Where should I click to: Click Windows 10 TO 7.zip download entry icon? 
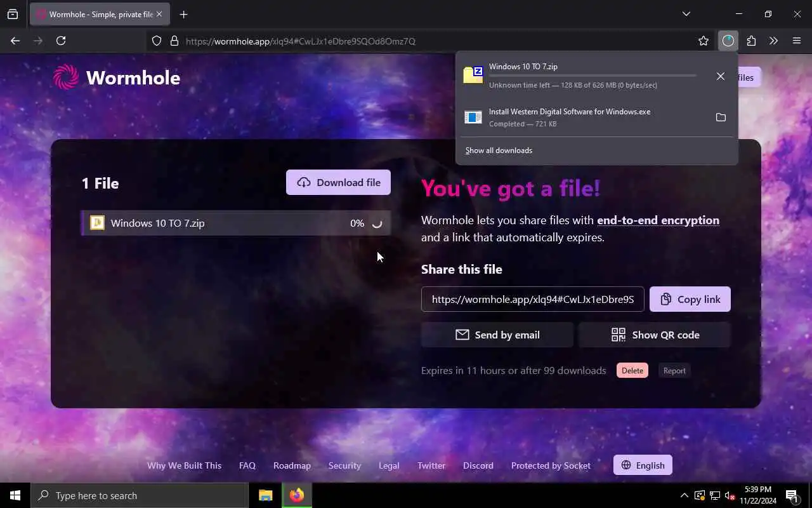(x=473, y=75)
